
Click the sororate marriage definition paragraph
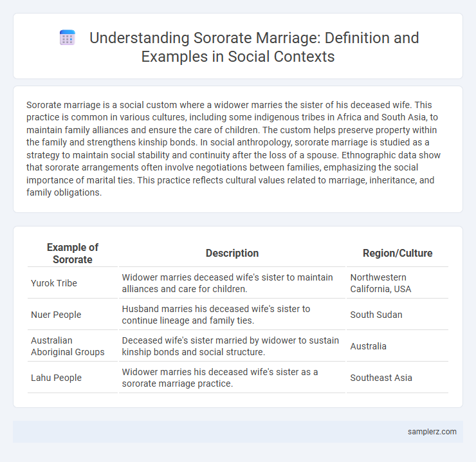click(x=233, y=149)
